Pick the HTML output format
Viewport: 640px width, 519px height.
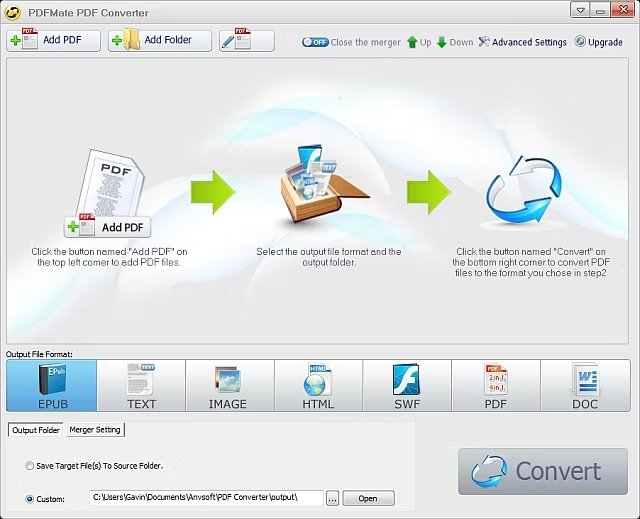tap(318, 385)
